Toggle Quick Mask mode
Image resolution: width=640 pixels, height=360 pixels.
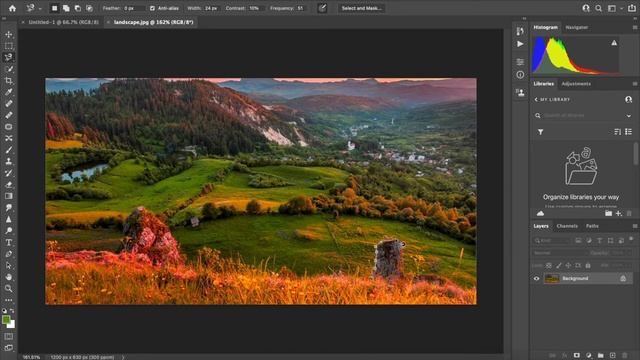click(x=9, y=336)
